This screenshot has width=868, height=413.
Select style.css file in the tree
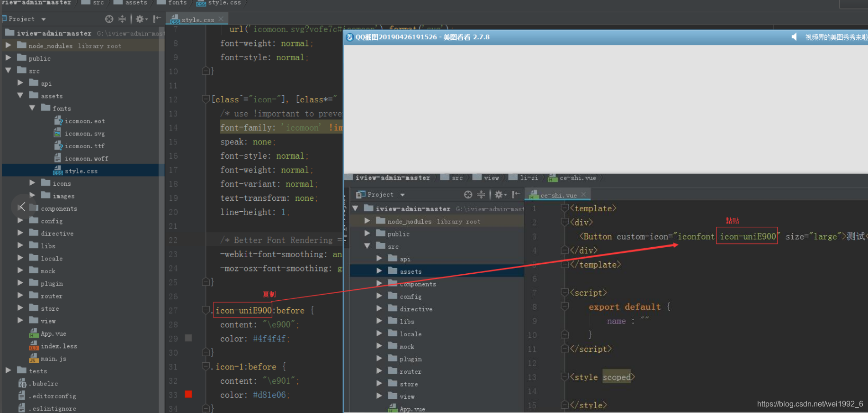coord(76,171)
